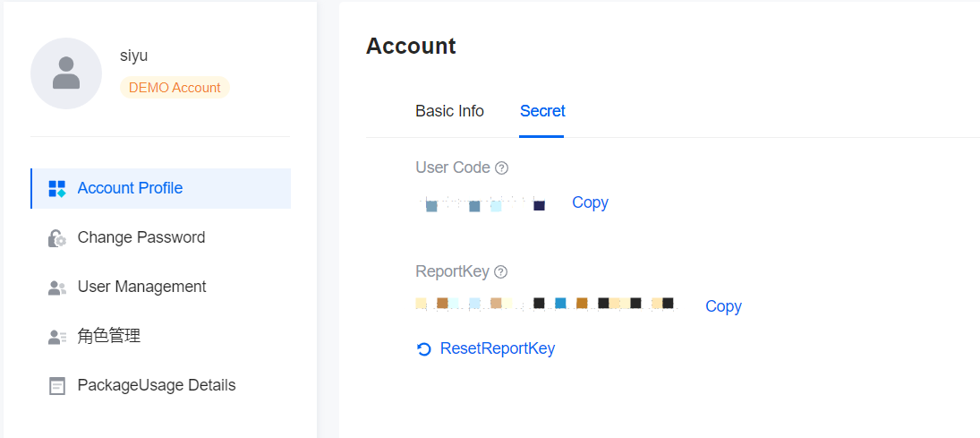Open Account Profile in the sidebar
This screenshot has width=980, height=438.
pyautogui.click(x=160, y=188)
